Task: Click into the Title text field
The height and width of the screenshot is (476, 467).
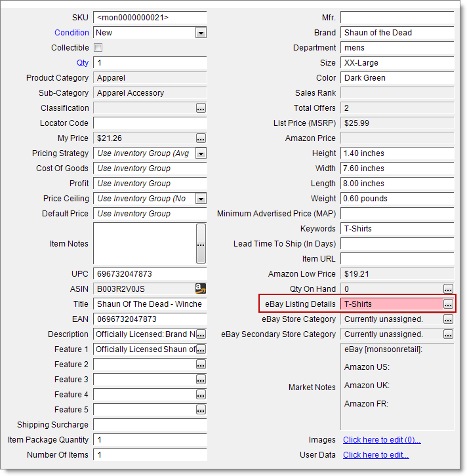Action: (x=150, y=304)
